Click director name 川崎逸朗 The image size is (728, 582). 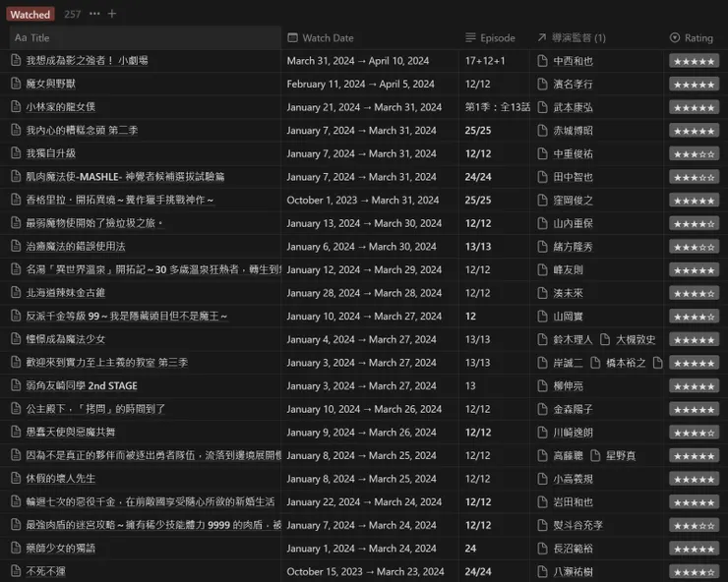[x=573, y=433]
